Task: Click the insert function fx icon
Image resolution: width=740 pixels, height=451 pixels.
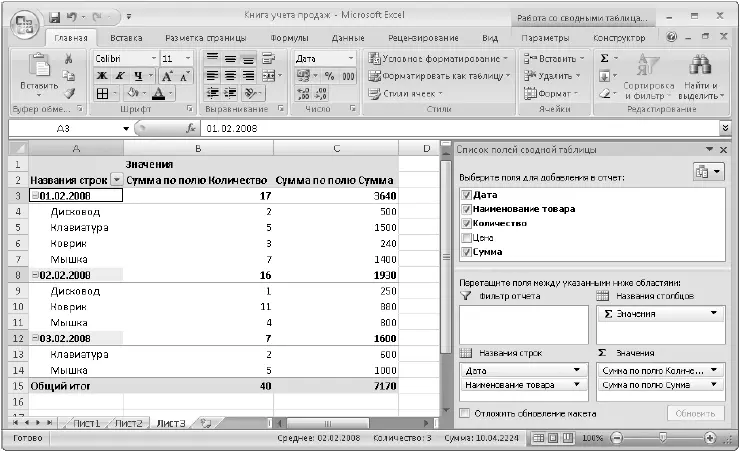Action: [191, 128]
